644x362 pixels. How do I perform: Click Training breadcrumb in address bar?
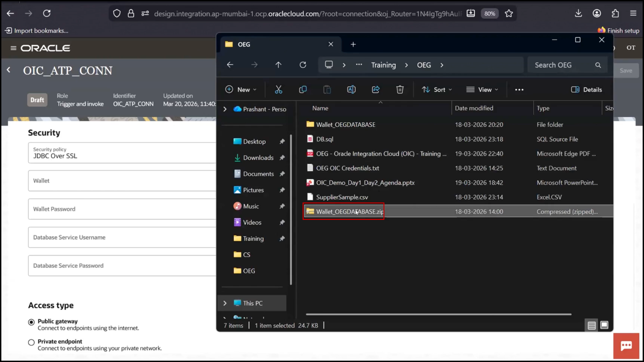(x=383, y=65)
